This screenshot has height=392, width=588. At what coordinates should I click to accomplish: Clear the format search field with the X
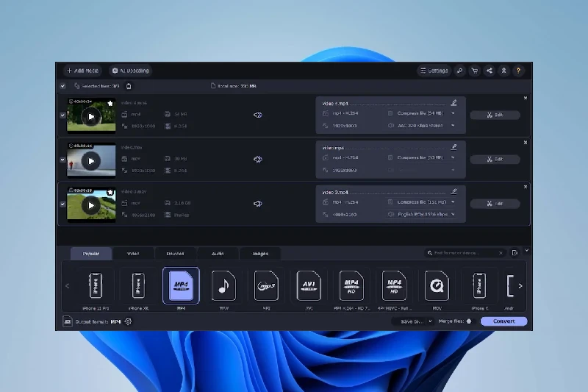click(501, 253)
